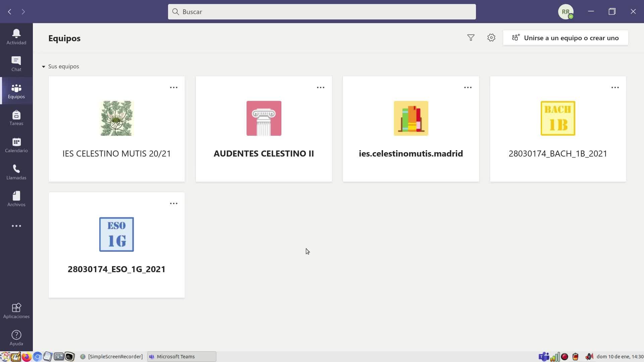The image size is (644, 362).
Task: Click the Ayuda help icon
Action: 16,338
